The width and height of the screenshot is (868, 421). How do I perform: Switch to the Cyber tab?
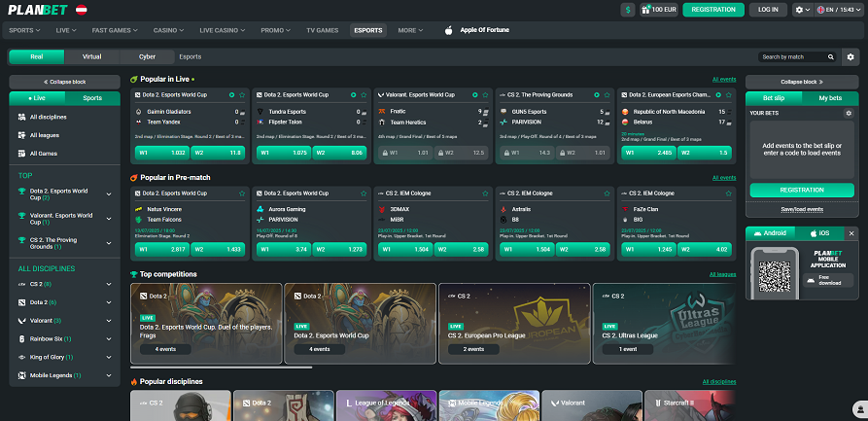click(x=147, y=56)
